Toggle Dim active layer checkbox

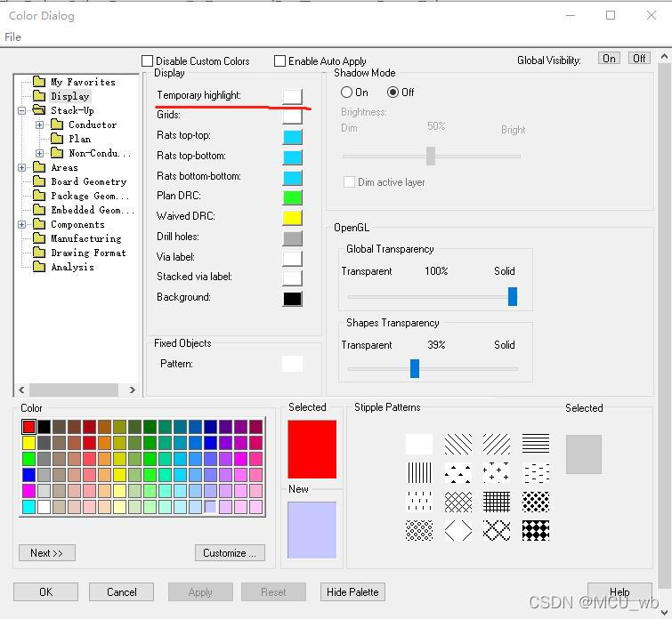click(x=349, y=182)
